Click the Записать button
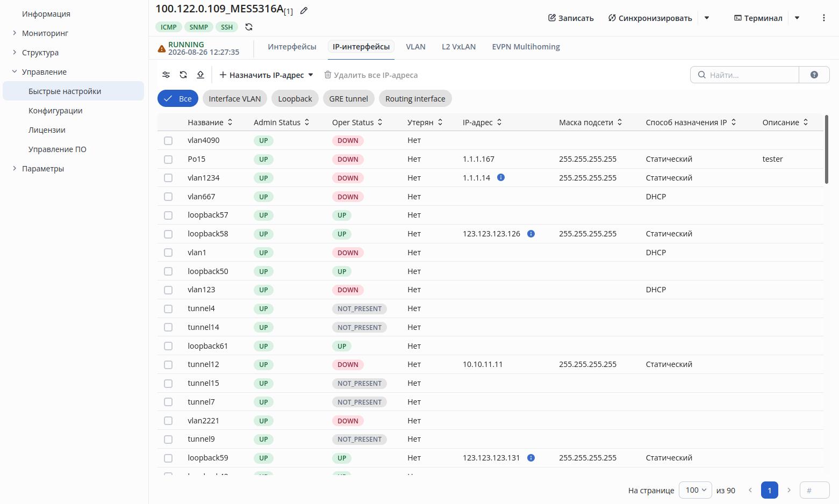Image resolution: width=839 pixels, height=504 pixels. (571, 18)
